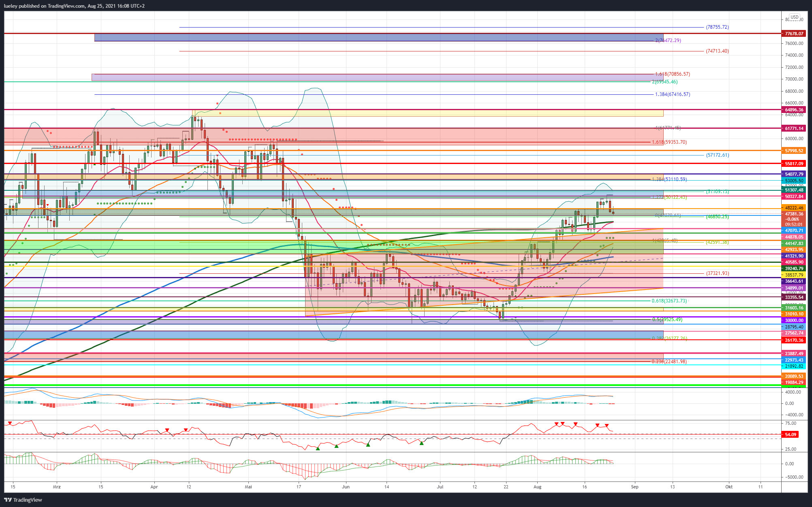Select the 50327.84 price axis label
Image resolution: width=812 pixels, height=507 pixels.
(794, 196)
